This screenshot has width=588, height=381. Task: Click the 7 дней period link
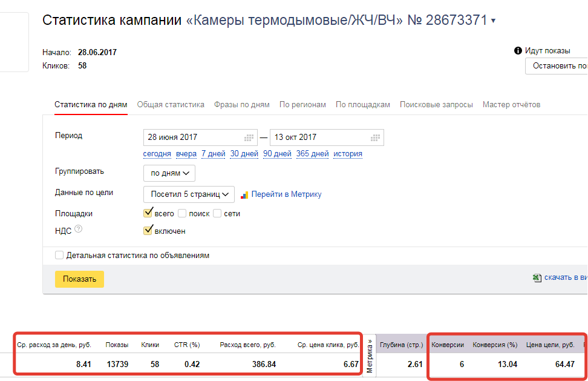(214, 154)
